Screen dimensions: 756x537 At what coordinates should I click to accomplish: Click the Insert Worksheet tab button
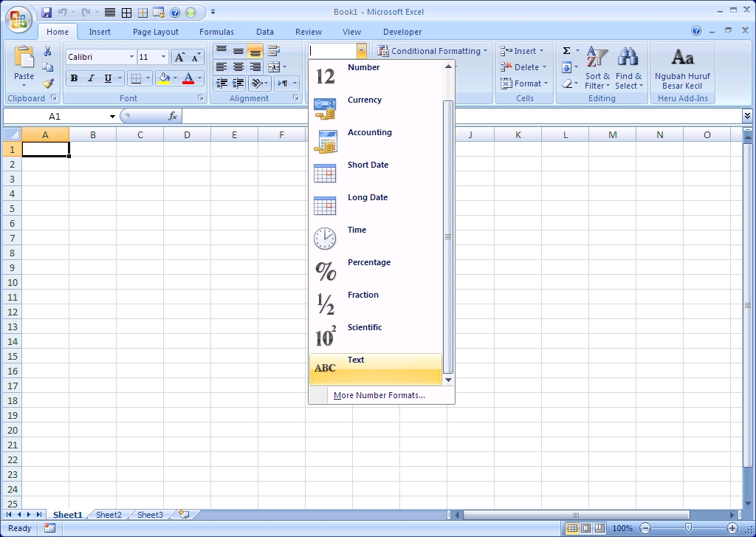pyautogui.click(x=184, y=515)
